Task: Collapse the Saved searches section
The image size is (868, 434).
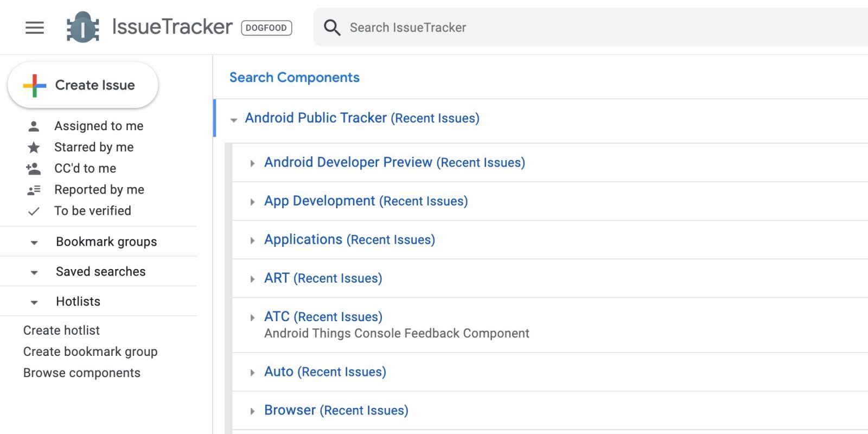Action: coord(34,272)
